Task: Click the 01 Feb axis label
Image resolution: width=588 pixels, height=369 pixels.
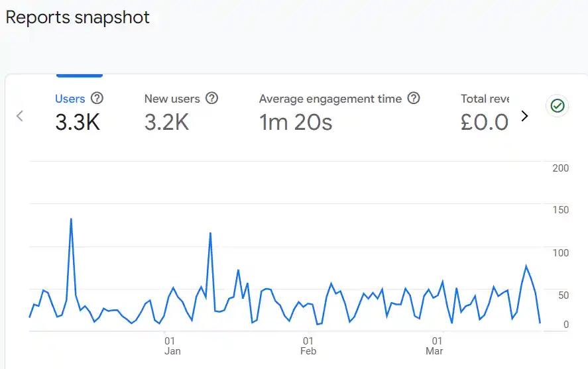Action: point(308,346)
